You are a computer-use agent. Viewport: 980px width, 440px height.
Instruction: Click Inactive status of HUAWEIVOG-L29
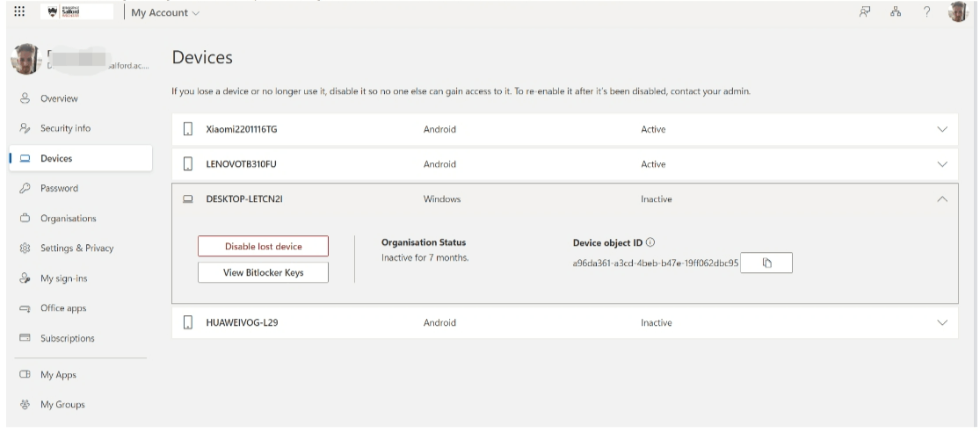click(x=657, y=323)
